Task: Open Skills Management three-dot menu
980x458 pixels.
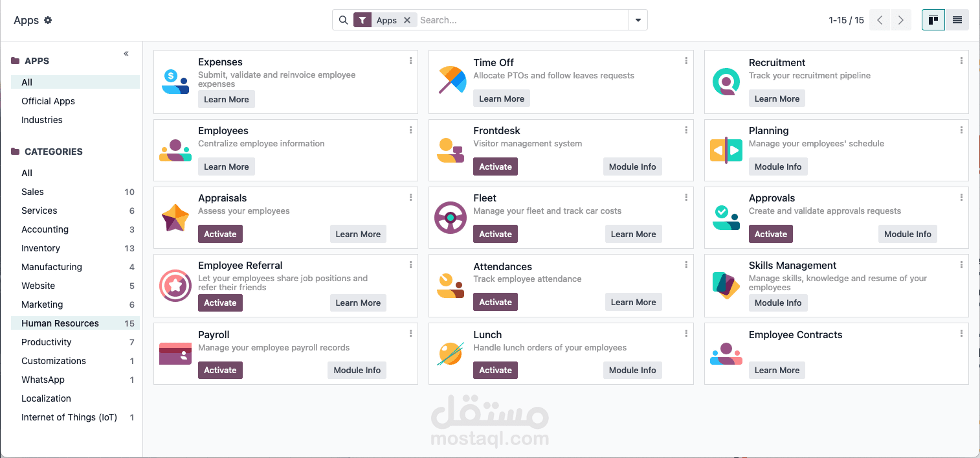Action: pyautogui.click(x=961, y=264)
